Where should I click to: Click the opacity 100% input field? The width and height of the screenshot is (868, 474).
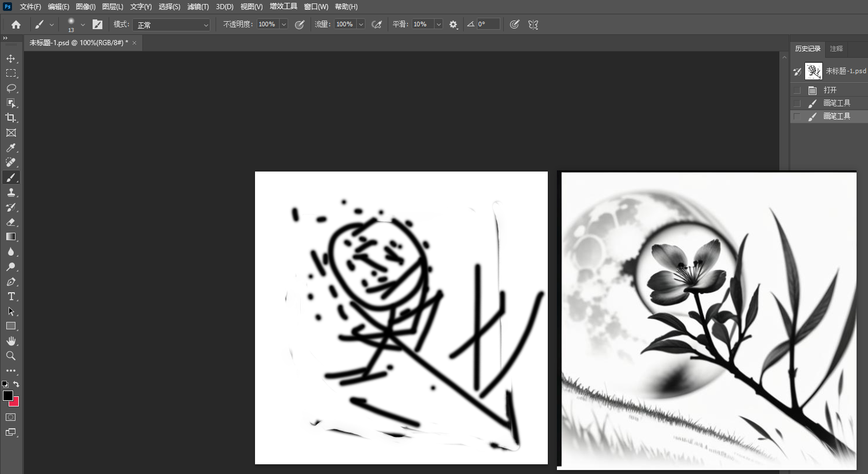pos(267,25)
